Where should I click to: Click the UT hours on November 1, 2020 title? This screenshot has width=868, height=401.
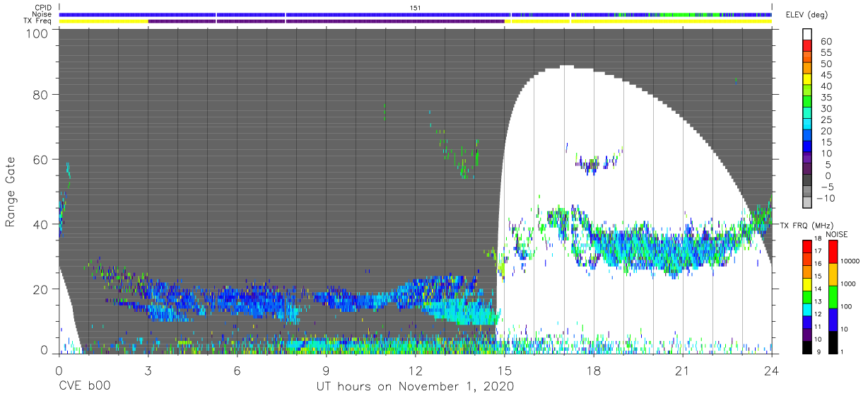tap(415, 386)
